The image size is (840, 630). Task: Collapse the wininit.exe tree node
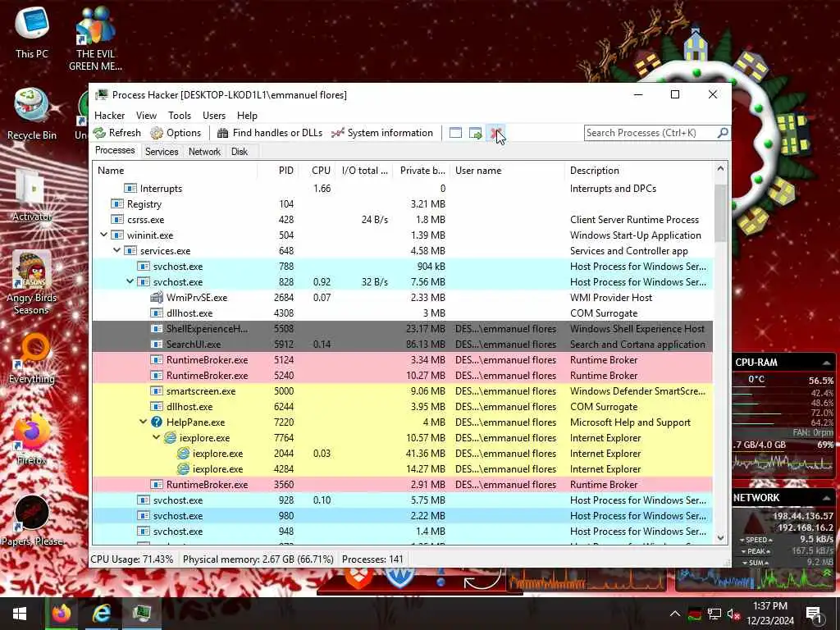coord(103,235)
